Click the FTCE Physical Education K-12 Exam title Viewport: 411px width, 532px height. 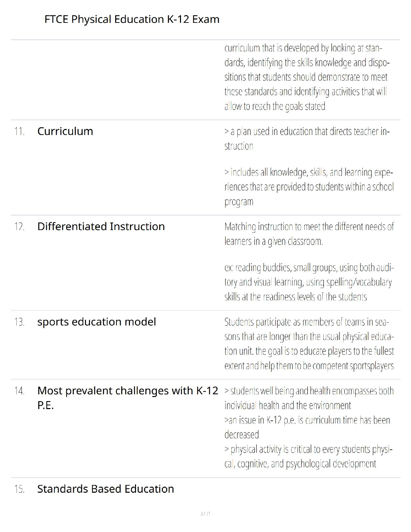point(132,19)
